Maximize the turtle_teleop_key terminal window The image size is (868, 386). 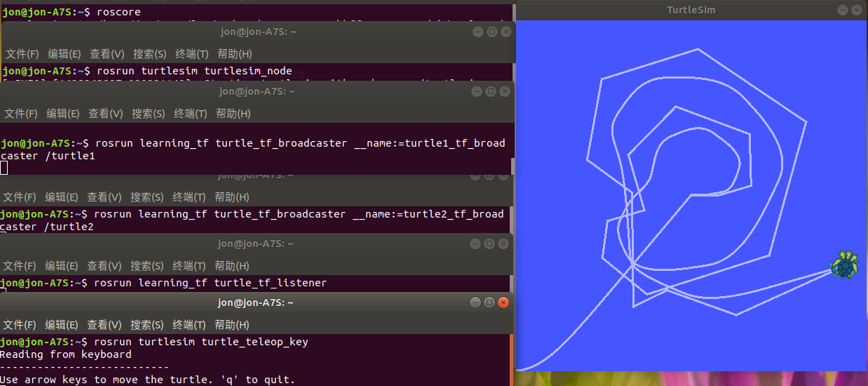tap(489, 302)
